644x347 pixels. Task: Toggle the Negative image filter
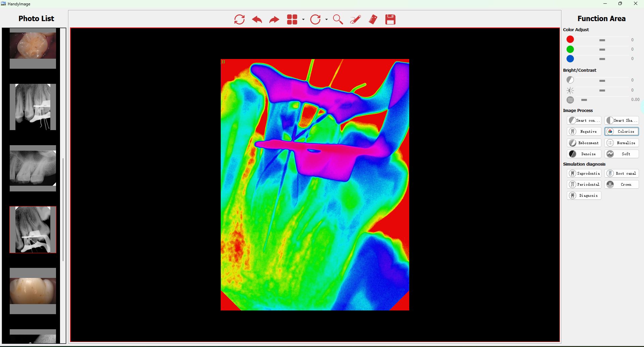pos(584,131)
